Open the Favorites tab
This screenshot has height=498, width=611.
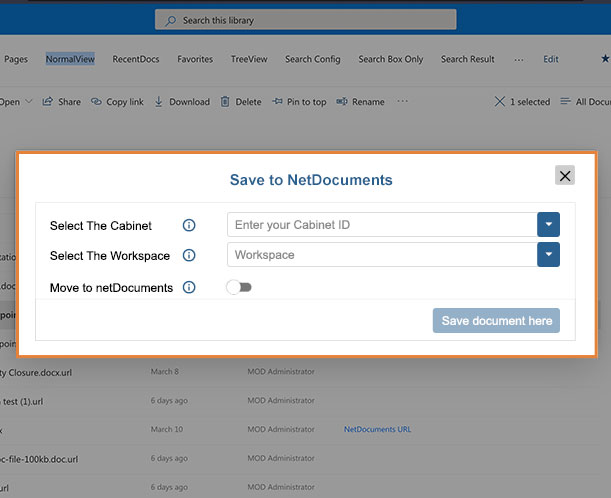click(x=195, y=59)
